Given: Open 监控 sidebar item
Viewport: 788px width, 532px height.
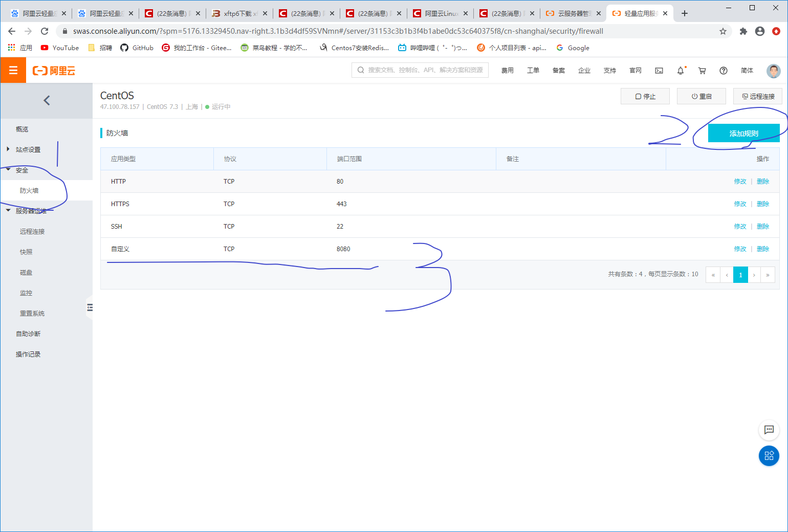Looking at the screenshot, I should coord(26,293).
